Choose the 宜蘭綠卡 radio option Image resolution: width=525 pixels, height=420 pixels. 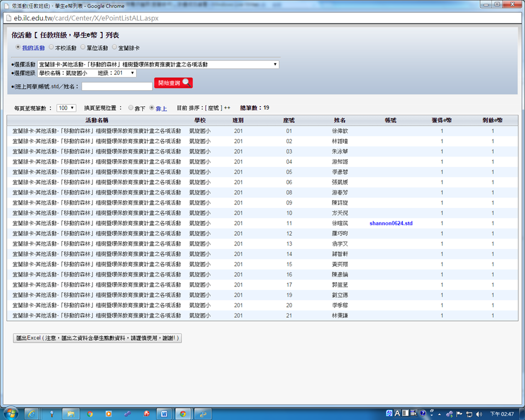point(114,48)
